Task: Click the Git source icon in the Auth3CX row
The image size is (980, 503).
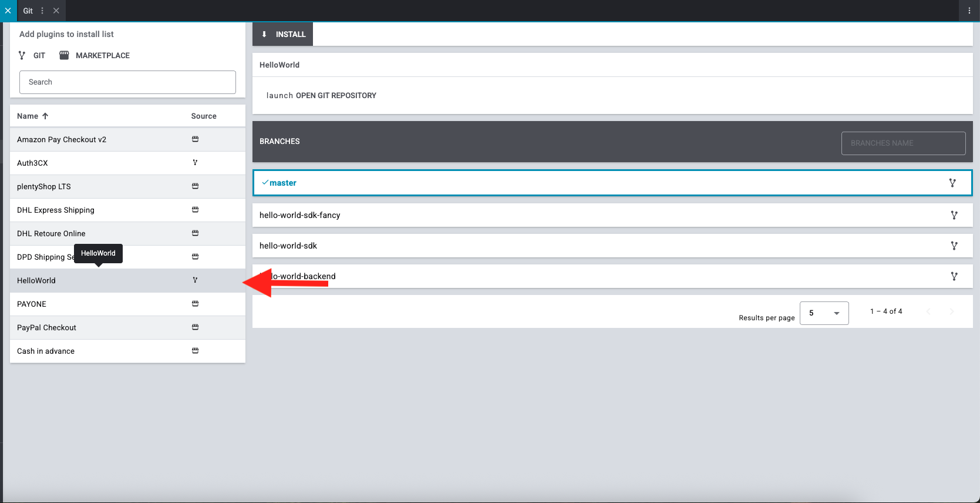Action: [195, 163]
